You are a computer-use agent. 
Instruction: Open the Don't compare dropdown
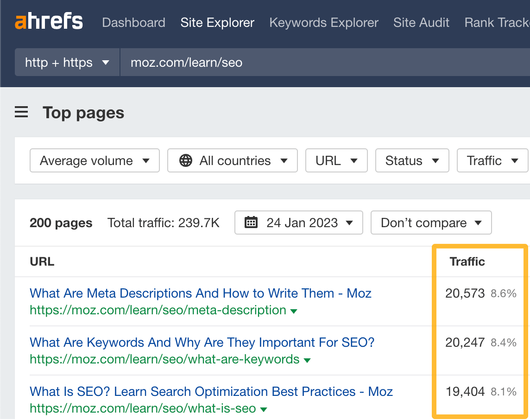[431, 223]
